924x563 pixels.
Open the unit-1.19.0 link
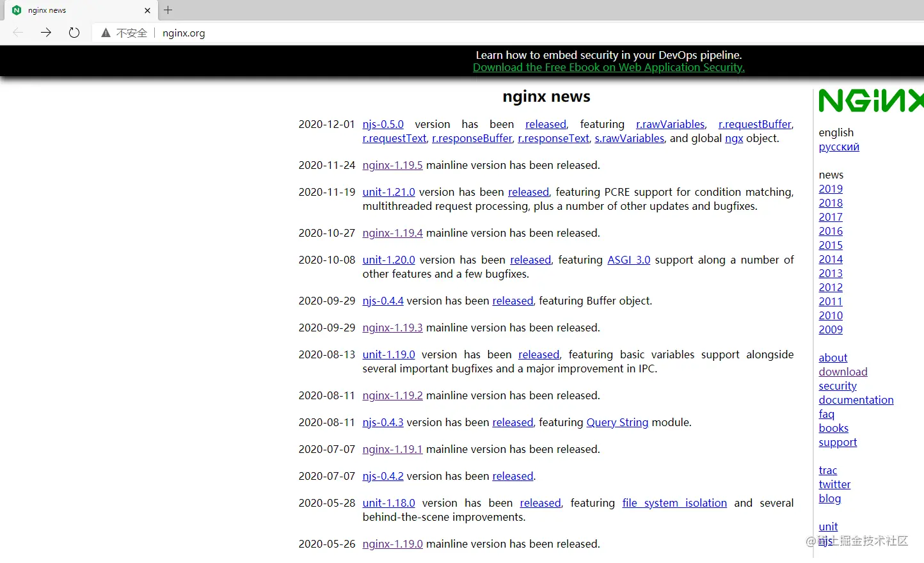tap(388, 355)
